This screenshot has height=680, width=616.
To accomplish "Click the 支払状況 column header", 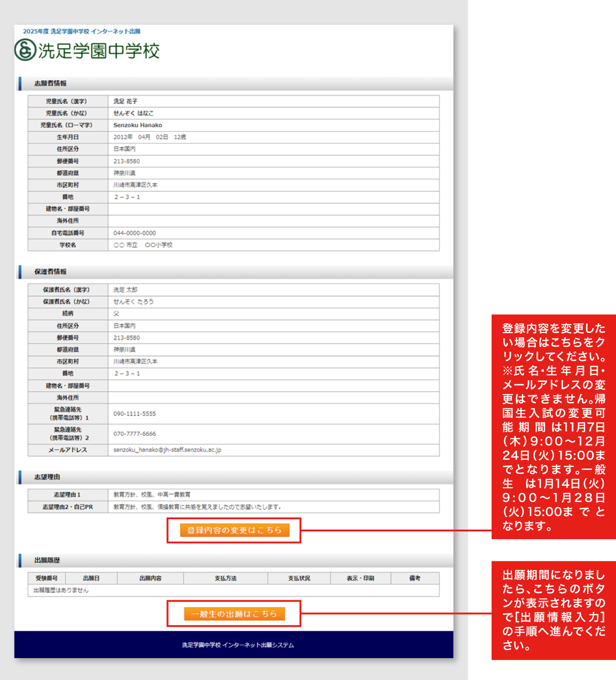I will (x=299, y=578).
